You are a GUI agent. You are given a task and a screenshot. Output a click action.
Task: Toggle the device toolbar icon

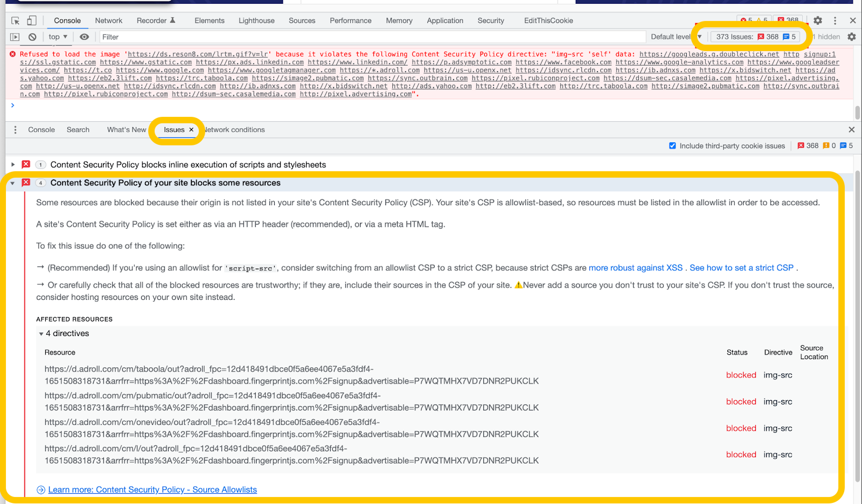[x=32, y=20]
